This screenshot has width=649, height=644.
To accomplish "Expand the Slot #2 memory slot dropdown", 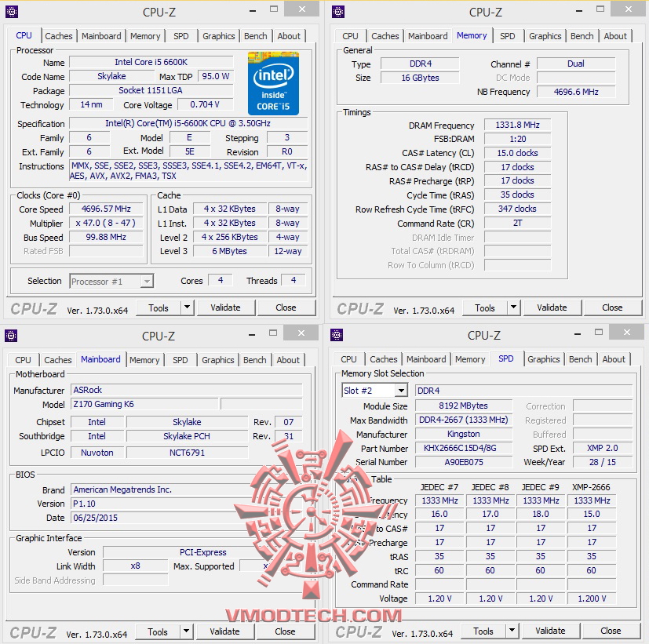I will (401, 391).
